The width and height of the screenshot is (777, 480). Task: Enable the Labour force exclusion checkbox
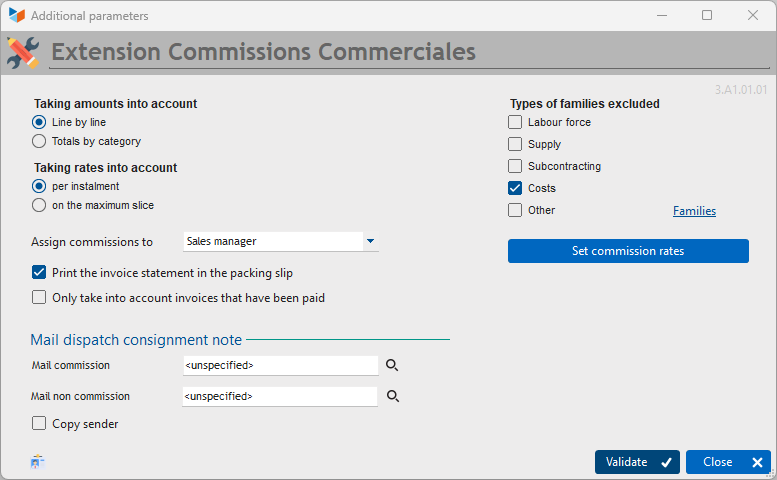tap(515, 122)
